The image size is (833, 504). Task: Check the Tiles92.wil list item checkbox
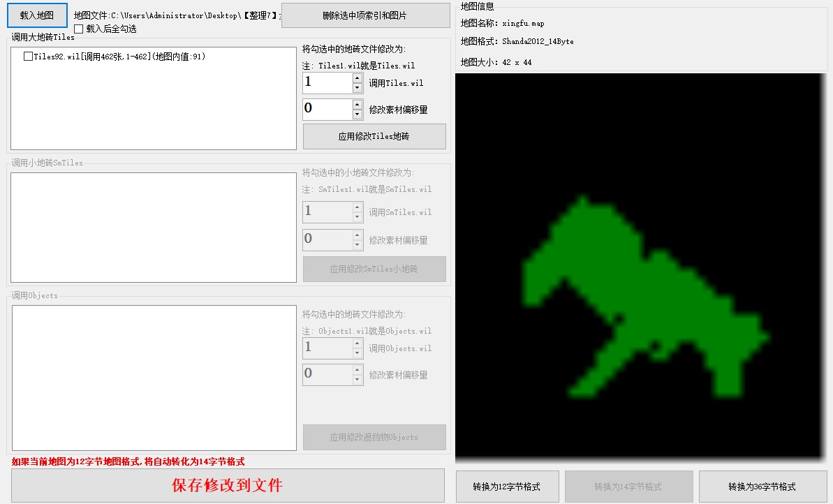[x=28, y=57]
